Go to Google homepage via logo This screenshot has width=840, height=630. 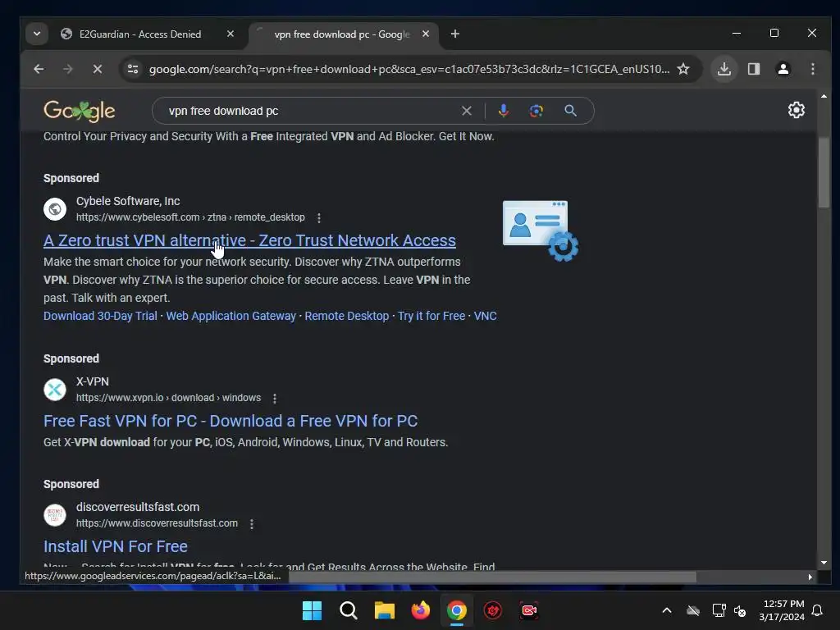pyautogui.click(x=80, y=111)
